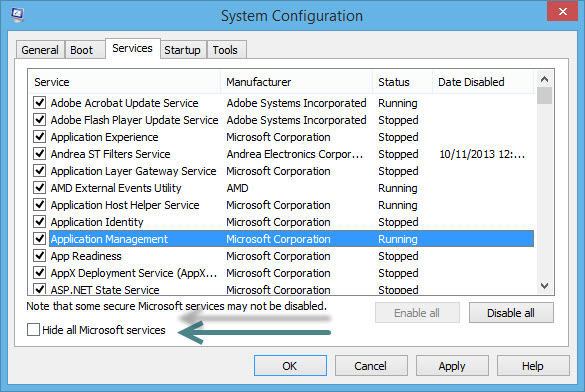
Task: Click the Cancel button
Action: 371,366
